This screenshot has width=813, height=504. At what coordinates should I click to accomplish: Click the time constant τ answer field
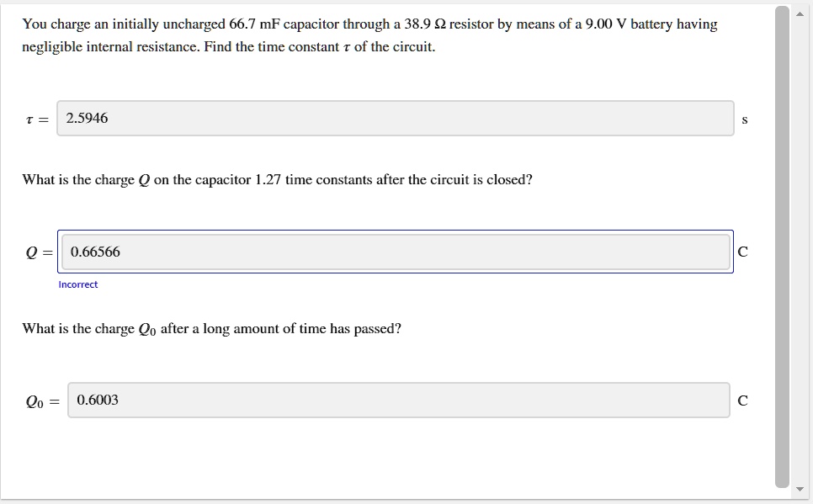394,119
